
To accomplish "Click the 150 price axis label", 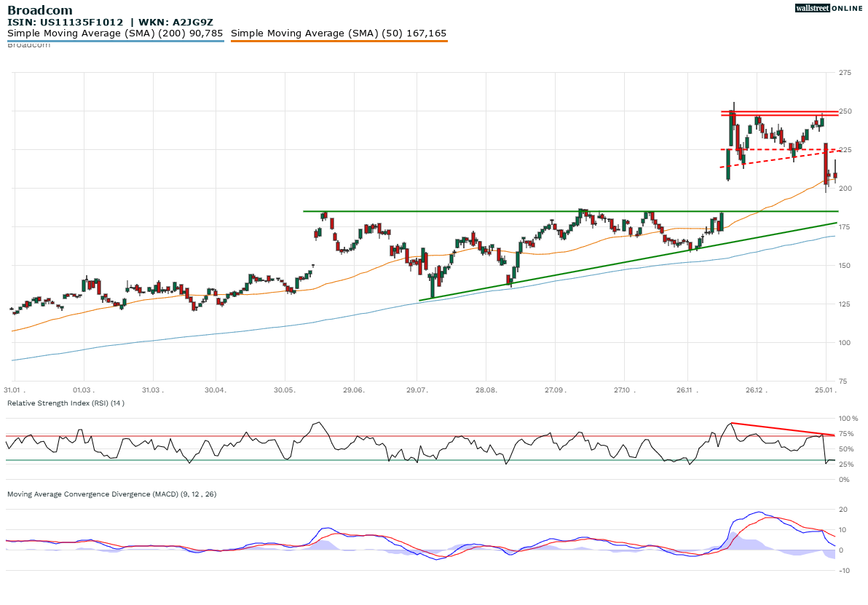I will (x=845, y=265).
